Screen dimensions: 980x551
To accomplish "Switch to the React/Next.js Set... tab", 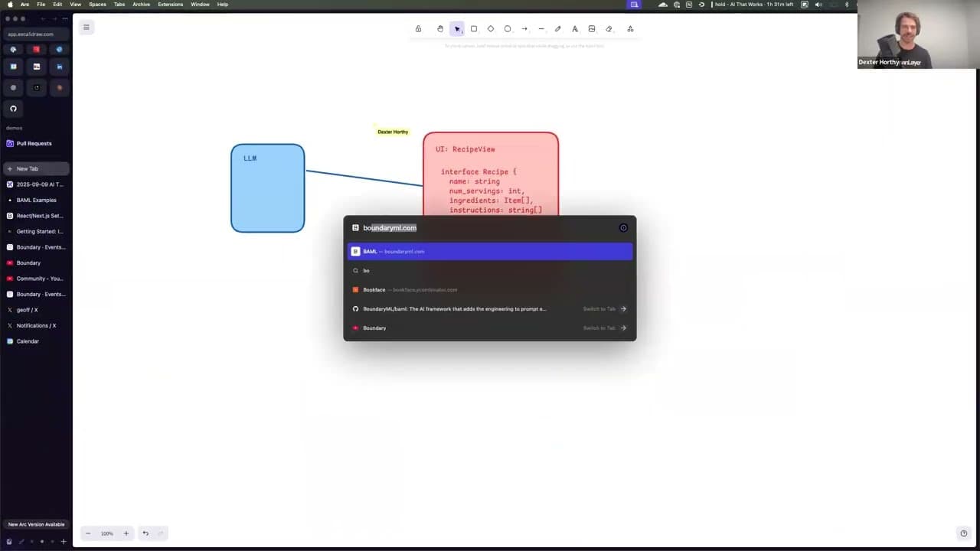I will [36, 216].
